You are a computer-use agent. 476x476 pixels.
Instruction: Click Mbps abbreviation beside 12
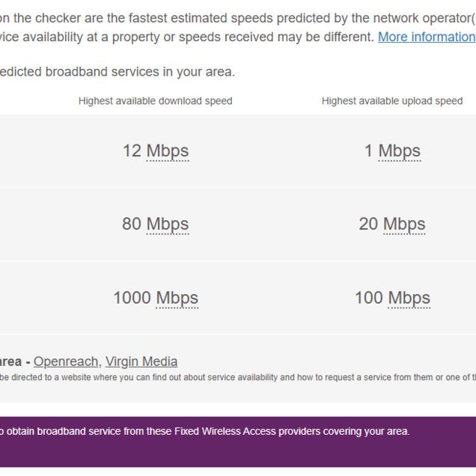coord(168,150)
